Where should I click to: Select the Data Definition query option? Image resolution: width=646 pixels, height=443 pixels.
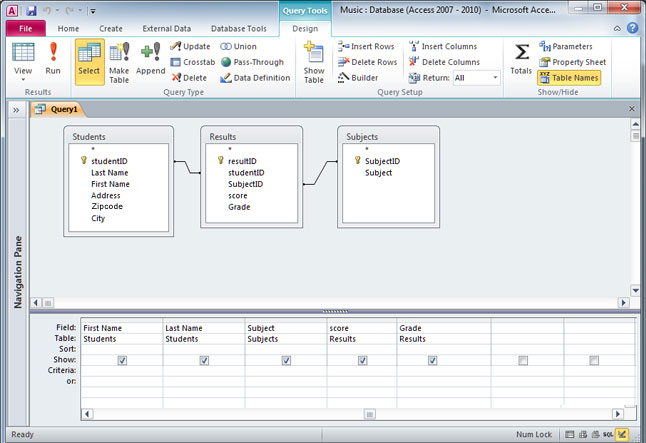coord(255,77)
